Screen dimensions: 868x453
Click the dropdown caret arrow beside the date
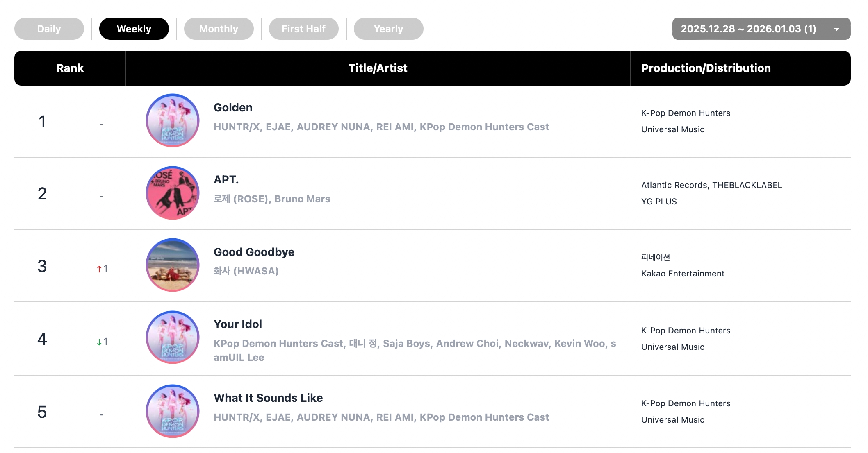[836, 29]
